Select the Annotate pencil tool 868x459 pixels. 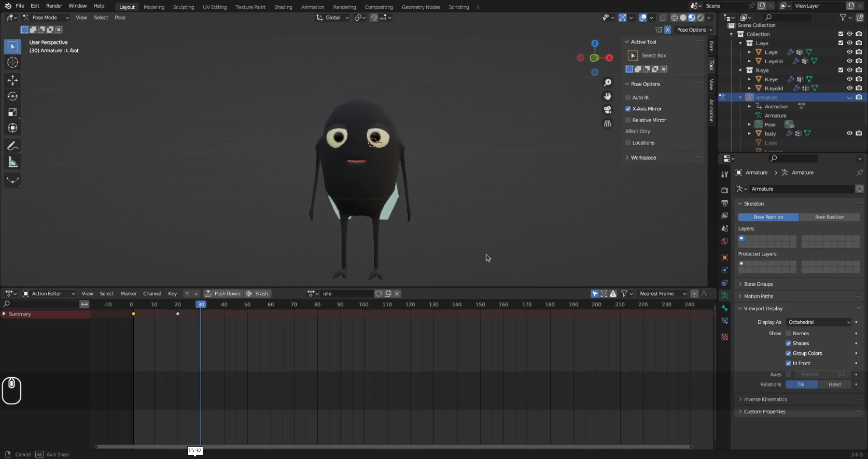point(12,147)
